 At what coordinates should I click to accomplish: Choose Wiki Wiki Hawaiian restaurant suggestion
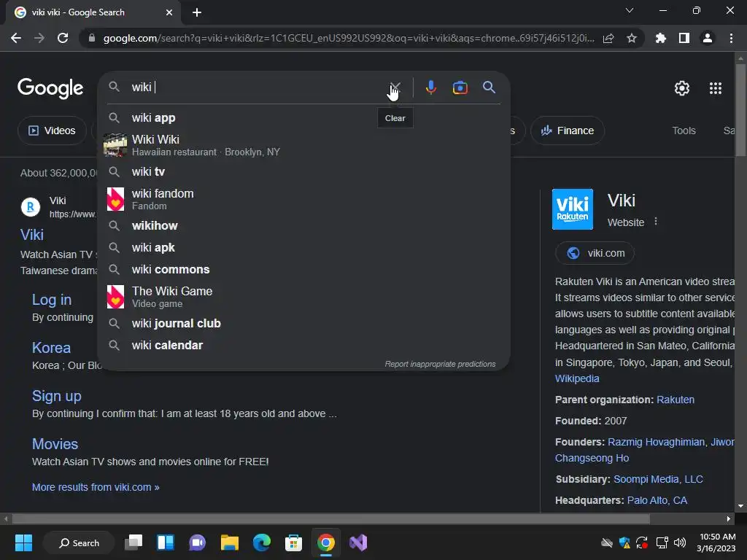coord(303,145)
